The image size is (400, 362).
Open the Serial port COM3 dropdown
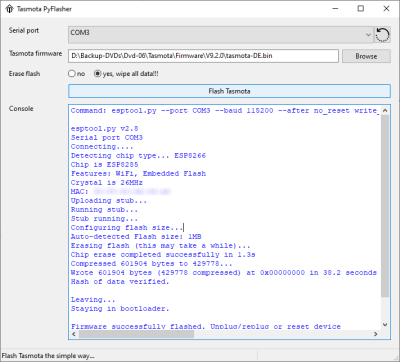click(221, 35)
